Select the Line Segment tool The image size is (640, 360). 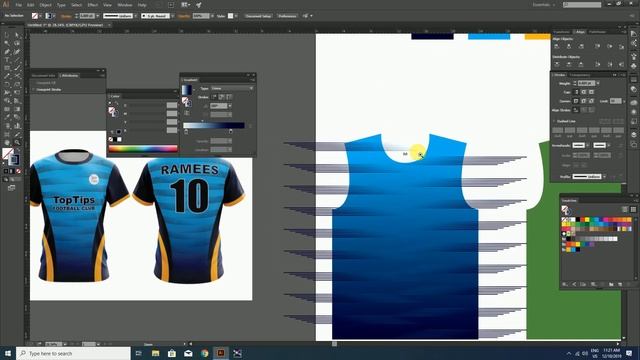tap(17, 60)
